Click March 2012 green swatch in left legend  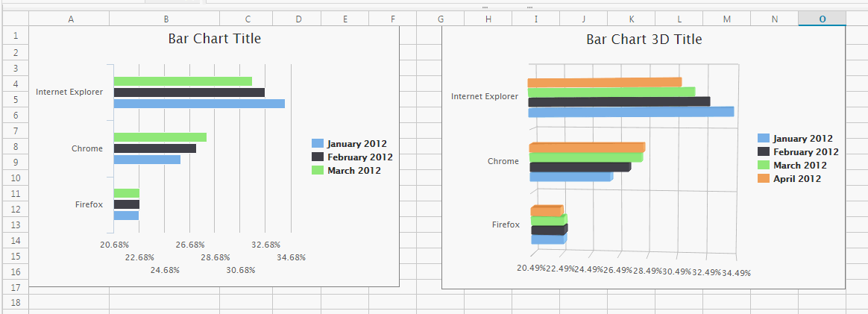318,171
